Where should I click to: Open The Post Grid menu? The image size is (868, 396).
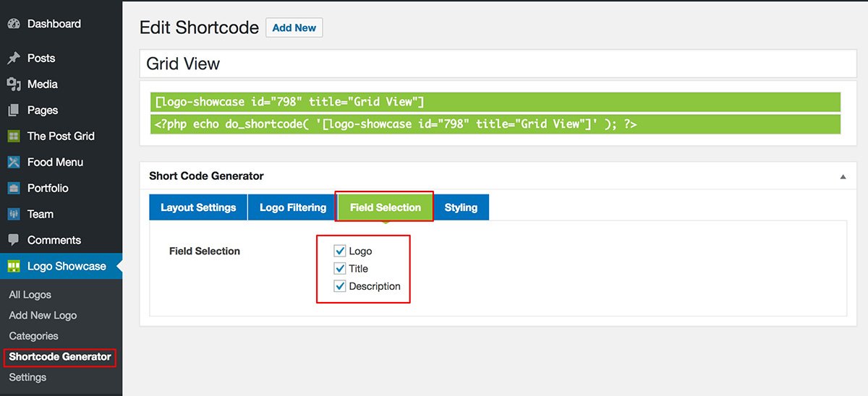(61, 136)
